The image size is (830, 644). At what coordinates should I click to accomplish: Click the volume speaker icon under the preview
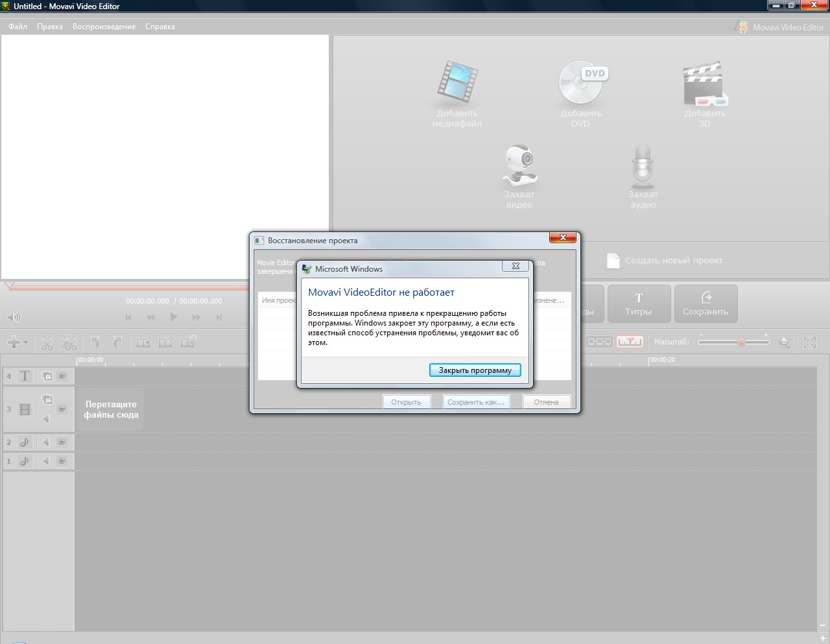pos(14,317)
